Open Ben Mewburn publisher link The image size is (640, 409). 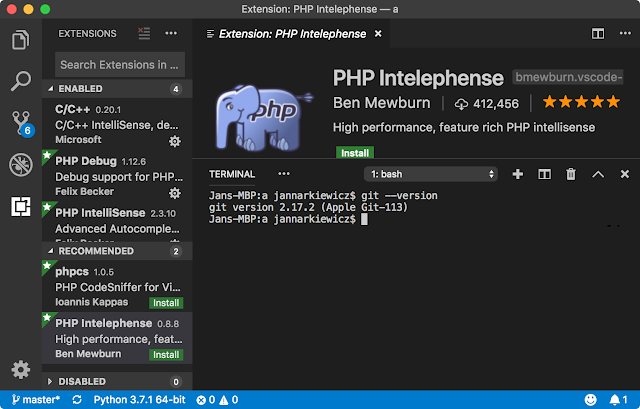coord(382,103)
